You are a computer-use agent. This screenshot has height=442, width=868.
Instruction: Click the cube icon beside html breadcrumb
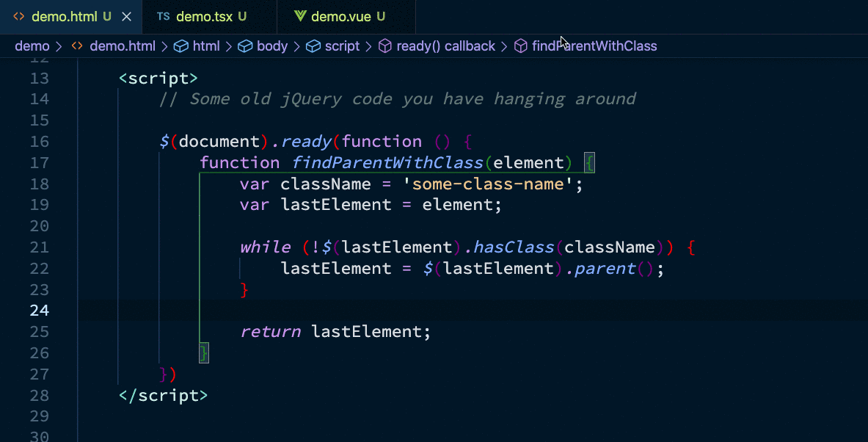(x=181, y=46)
